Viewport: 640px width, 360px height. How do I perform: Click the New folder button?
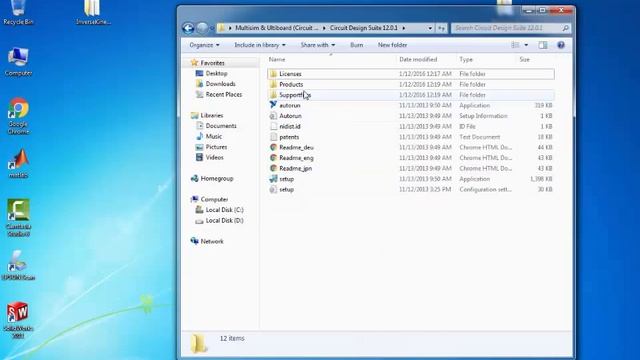click(x=392, y=45)
